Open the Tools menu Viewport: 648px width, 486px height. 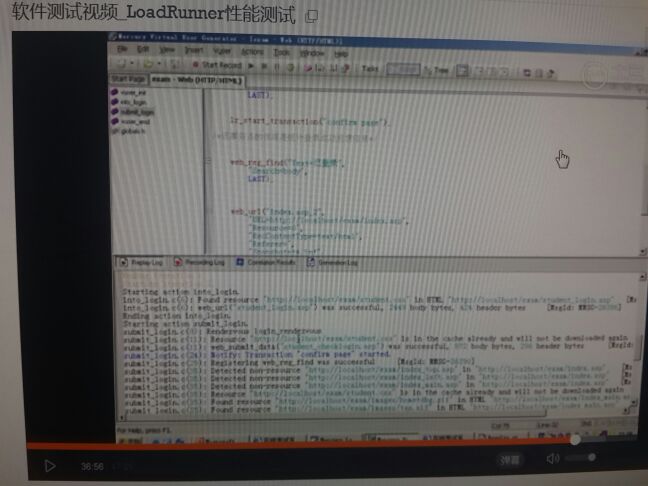click(x=281, y=52)
